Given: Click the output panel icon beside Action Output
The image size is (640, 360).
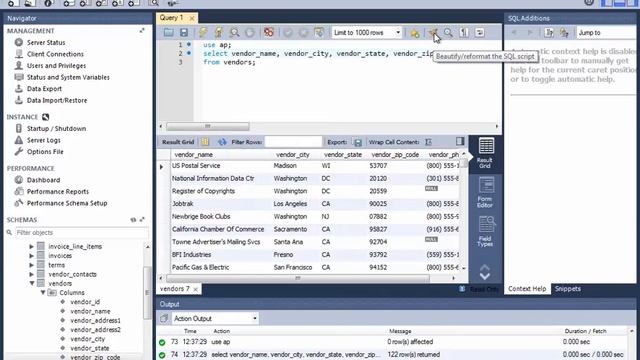Looking at the screenshot, I should click(x=164, y=318).
